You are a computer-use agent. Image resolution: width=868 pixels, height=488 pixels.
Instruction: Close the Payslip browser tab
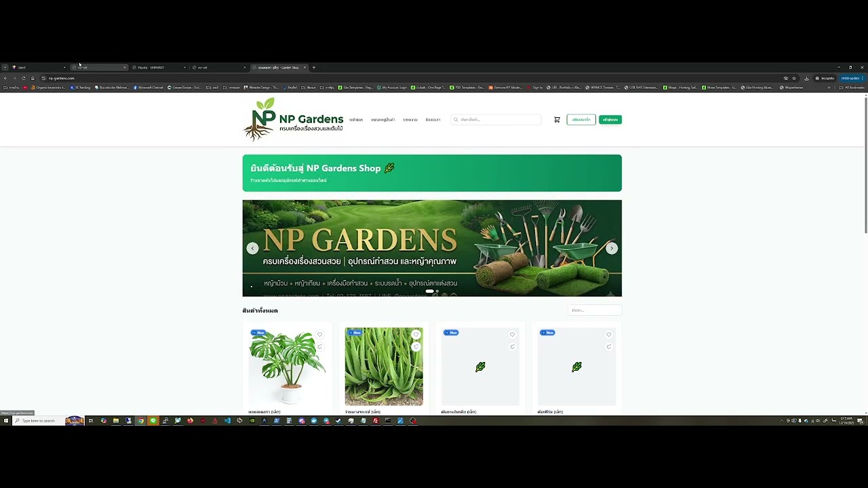[184, 67]
